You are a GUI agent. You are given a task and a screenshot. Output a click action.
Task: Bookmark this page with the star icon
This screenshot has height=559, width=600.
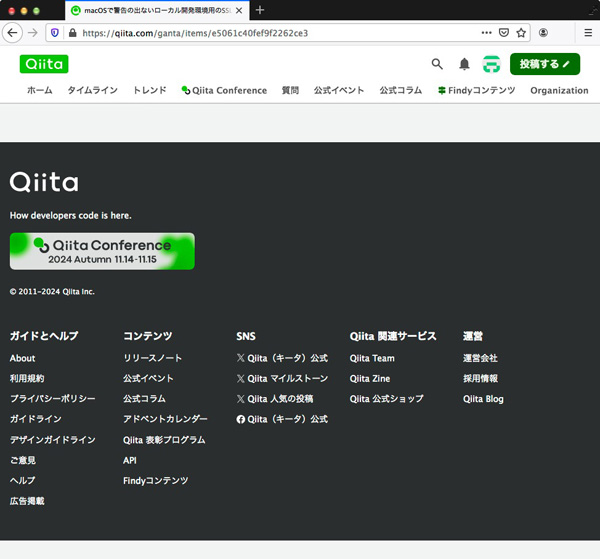[x=521, y=32]
